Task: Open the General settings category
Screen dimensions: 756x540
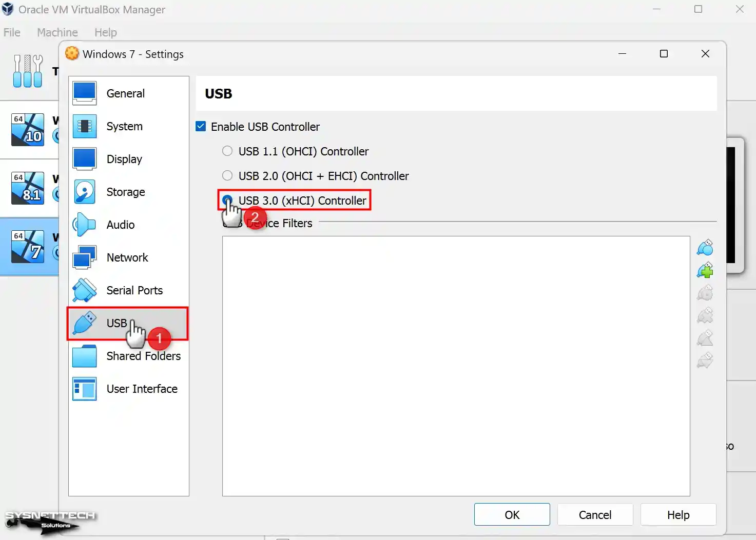Action: [128, 93]
